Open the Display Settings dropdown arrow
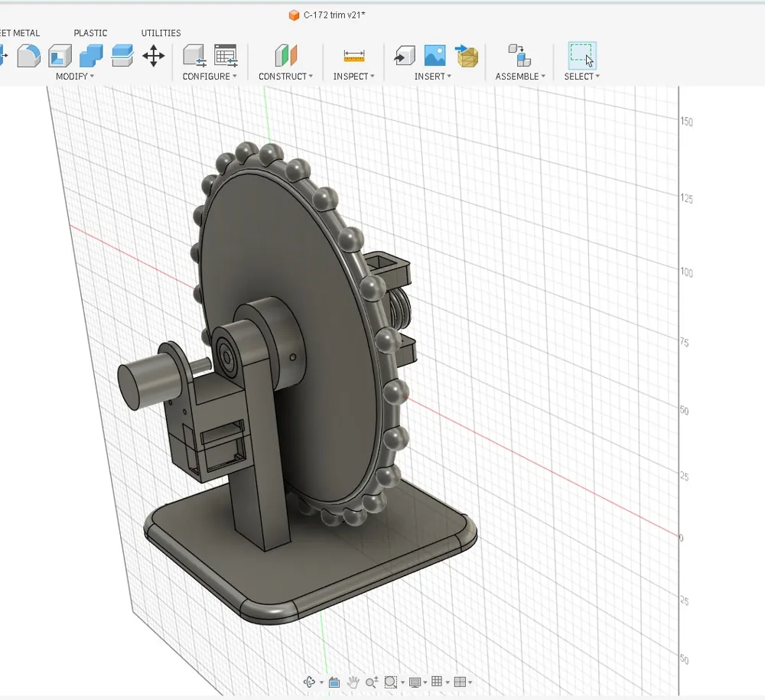 [425, 682]
